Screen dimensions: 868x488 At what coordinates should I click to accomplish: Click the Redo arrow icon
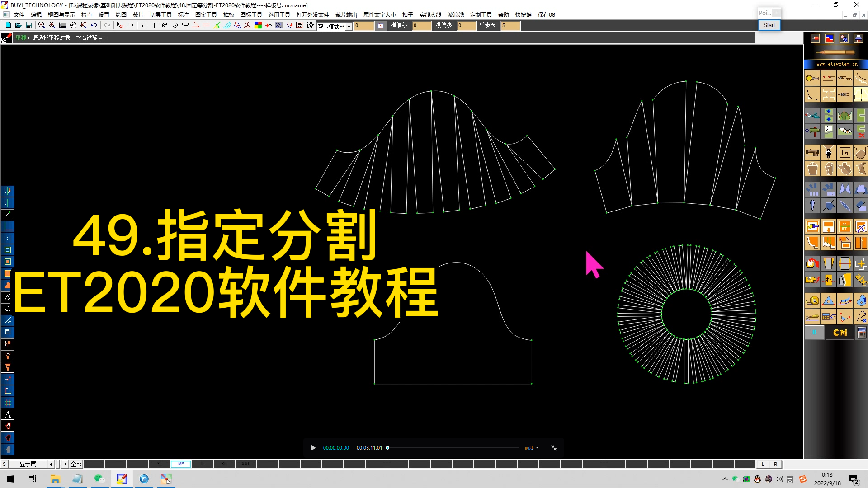107,25
